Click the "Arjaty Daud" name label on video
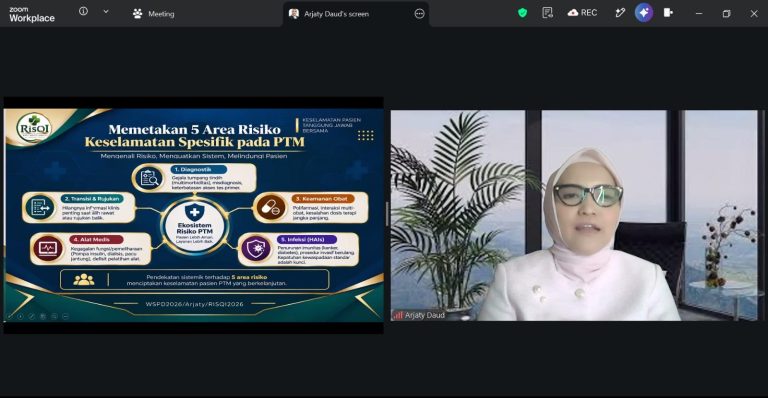The height and width of the screenshot is (398, 768). tap(425, 315)
